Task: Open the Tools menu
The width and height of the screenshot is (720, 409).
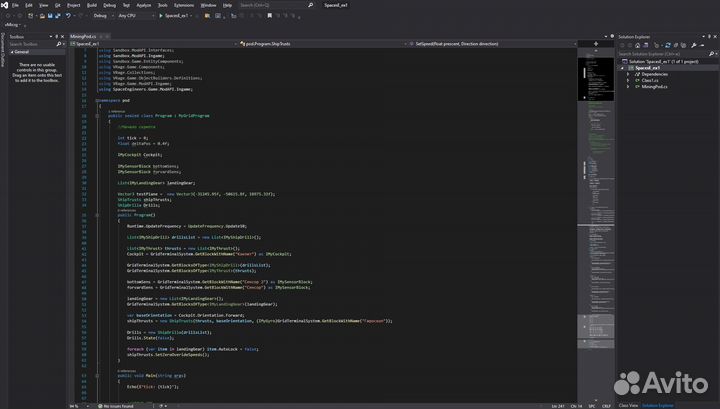Action: tap(163, 5)
